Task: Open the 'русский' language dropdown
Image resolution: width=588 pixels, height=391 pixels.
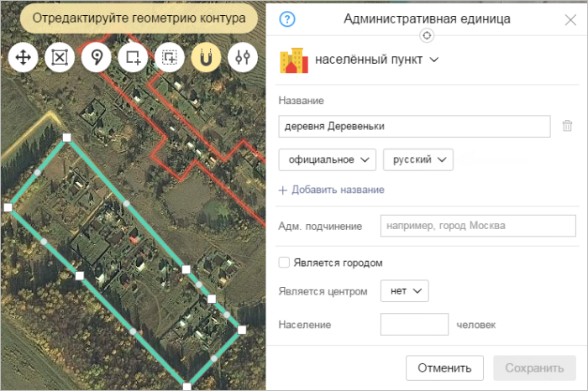Action: (417, 159)
